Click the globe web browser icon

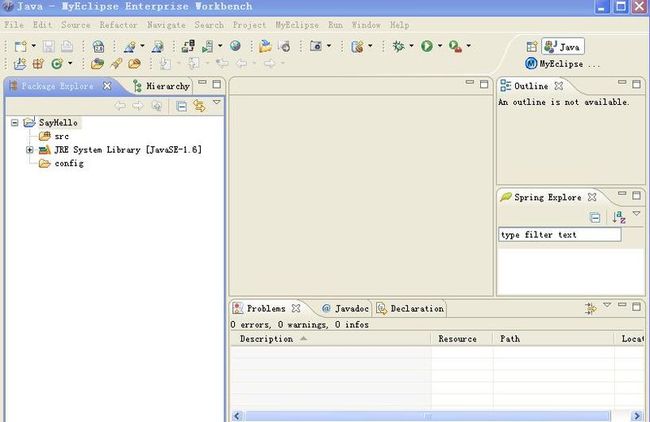pyautogui.click(x=235, y=46)
